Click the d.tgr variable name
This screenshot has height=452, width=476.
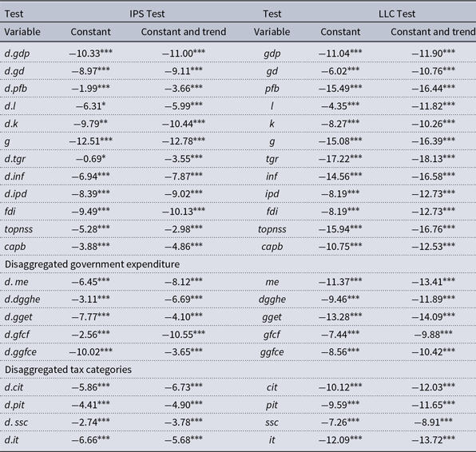[15, 159]
